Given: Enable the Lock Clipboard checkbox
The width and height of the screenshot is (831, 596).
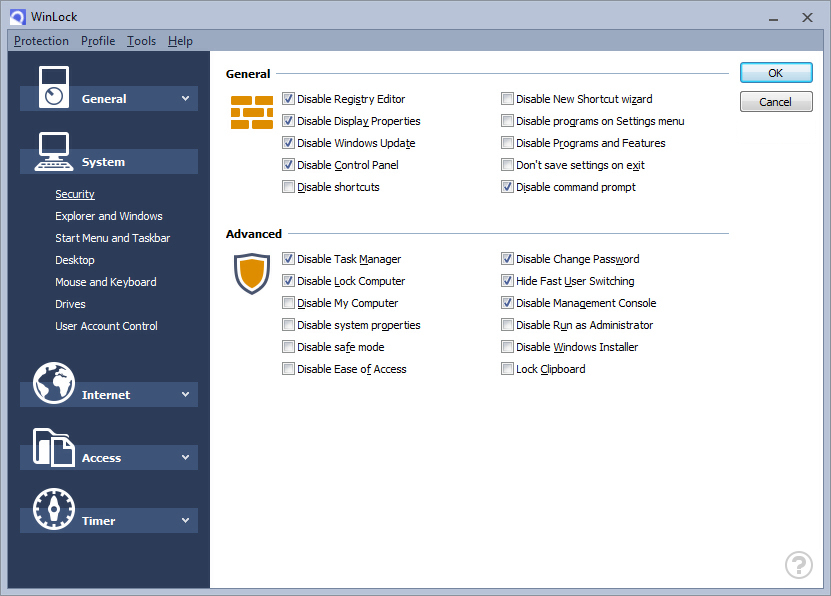Looking at the screenshot, I should [508, 369].
